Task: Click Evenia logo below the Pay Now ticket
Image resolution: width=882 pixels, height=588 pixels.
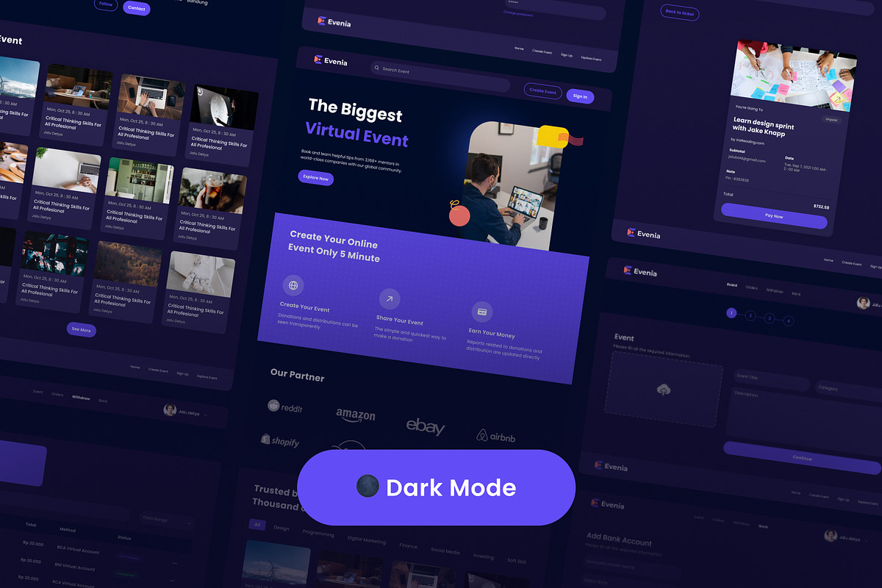Action: [643, 234]
